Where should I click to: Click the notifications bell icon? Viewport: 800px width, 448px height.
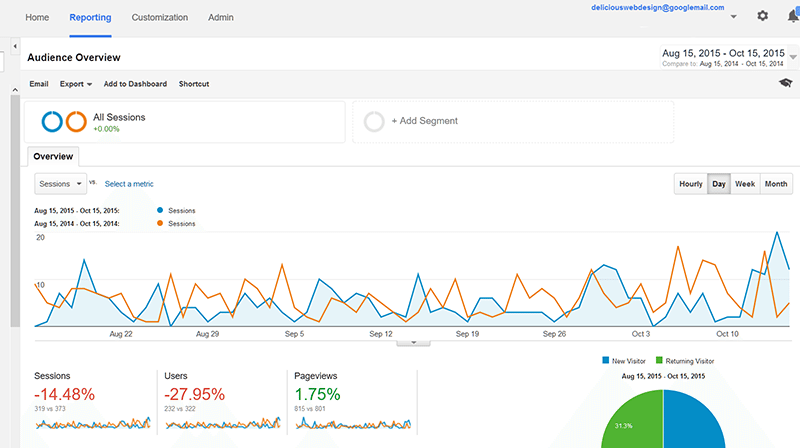click(x=793, y=16)
